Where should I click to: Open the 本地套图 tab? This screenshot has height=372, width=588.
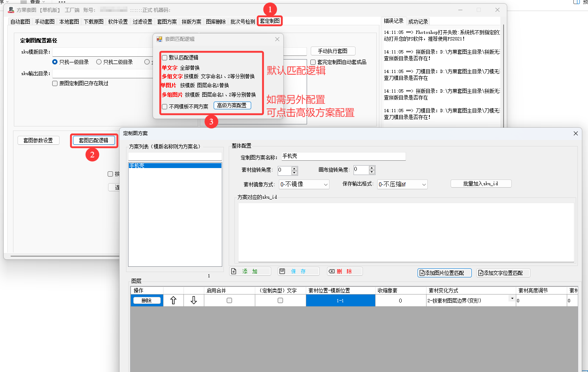click(x=69, y=22)
